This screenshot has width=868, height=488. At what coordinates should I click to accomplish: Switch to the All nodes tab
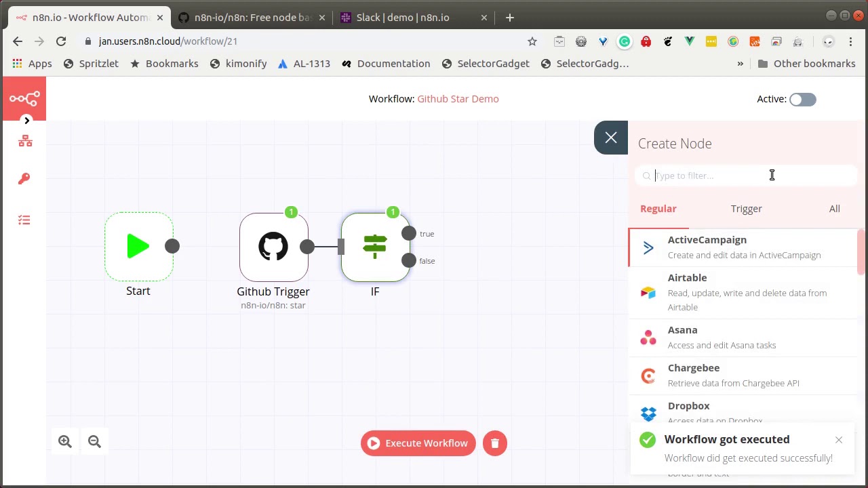[835, 209]
